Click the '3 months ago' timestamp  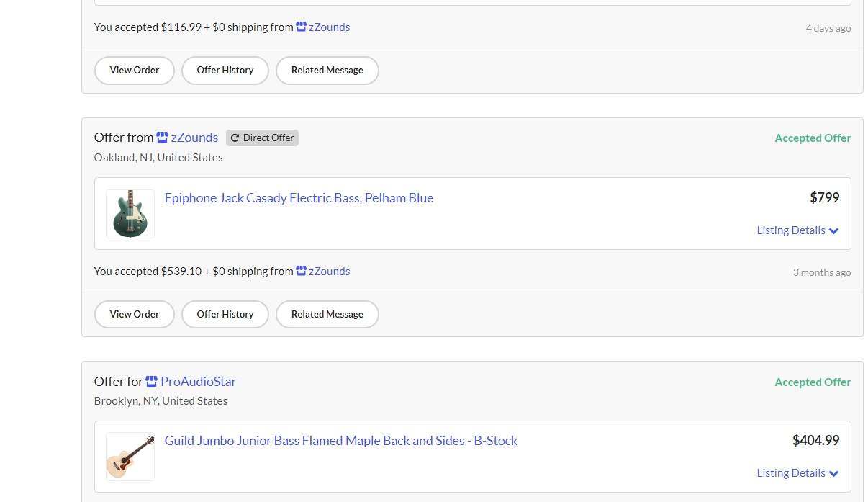click(x=822, y=272)
